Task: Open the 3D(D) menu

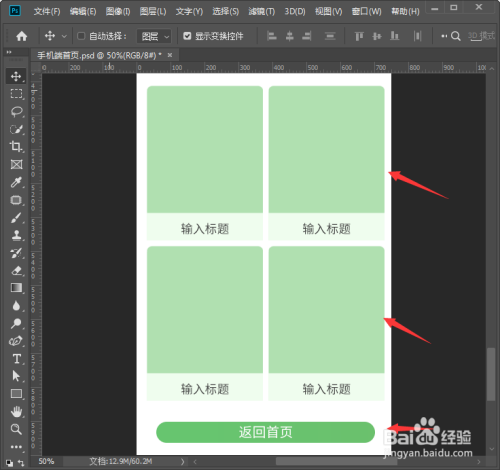Action: pyautogui.click(x=295, y=11)
